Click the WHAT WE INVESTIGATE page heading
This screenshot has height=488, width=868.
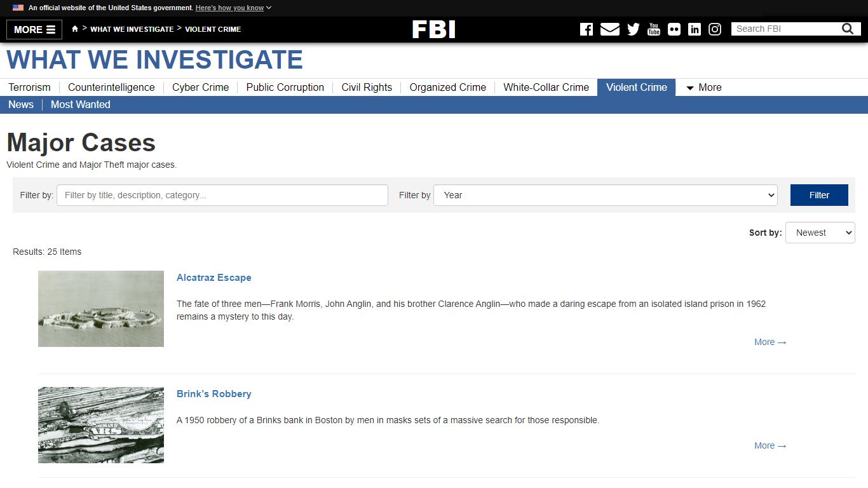pyautogui.click(x=155, y=60)
